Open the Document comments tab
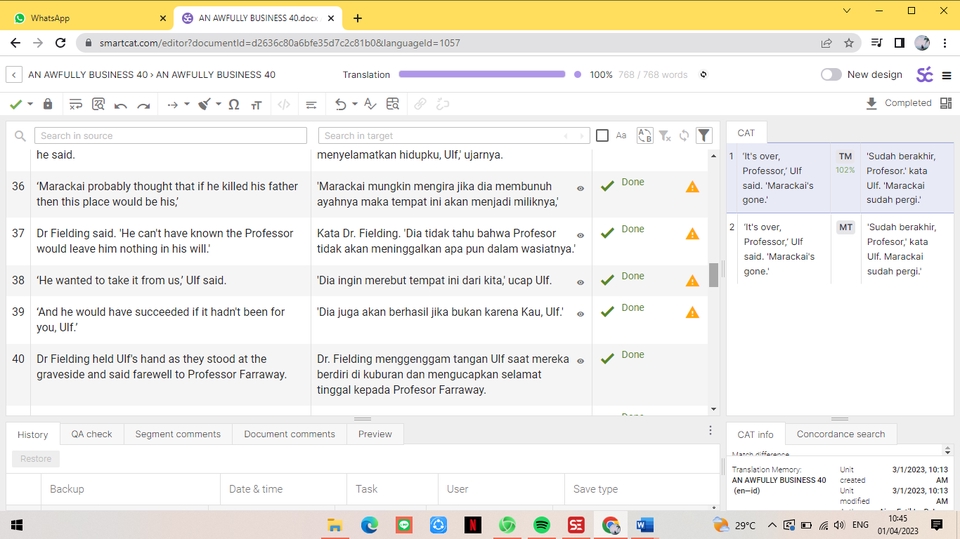This screenshot has width=960, height=539. point(290,434)
